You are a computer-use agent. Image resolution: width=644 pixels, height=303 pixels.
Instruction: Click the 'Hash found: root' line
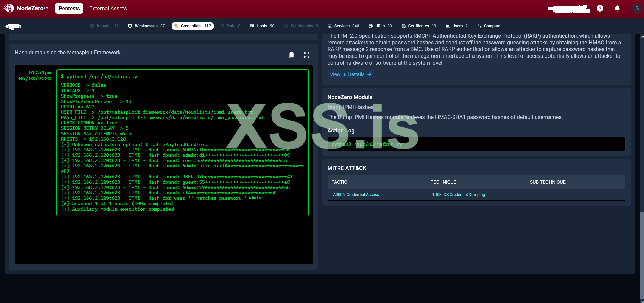click(x=174, y=161)
